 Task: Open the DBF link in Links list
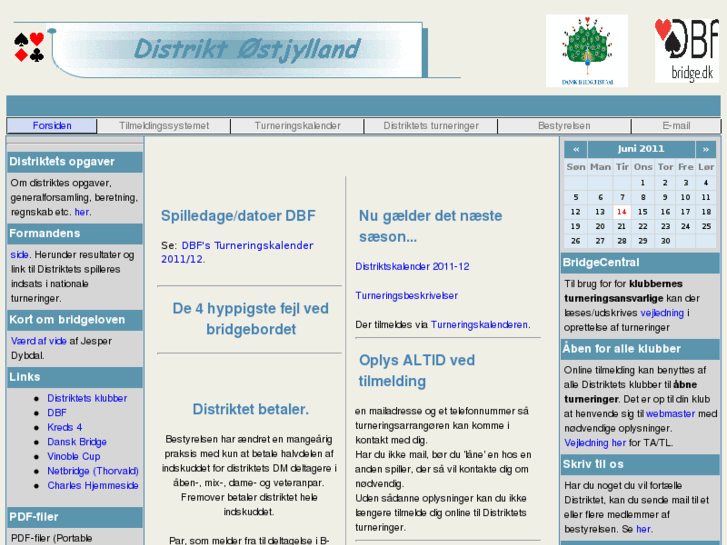point(57,413)
